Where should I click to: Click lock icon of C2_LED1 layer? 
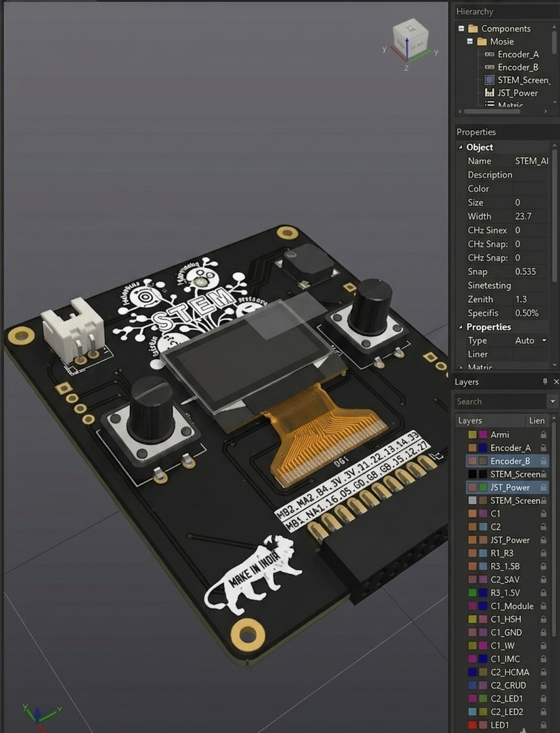543,698
